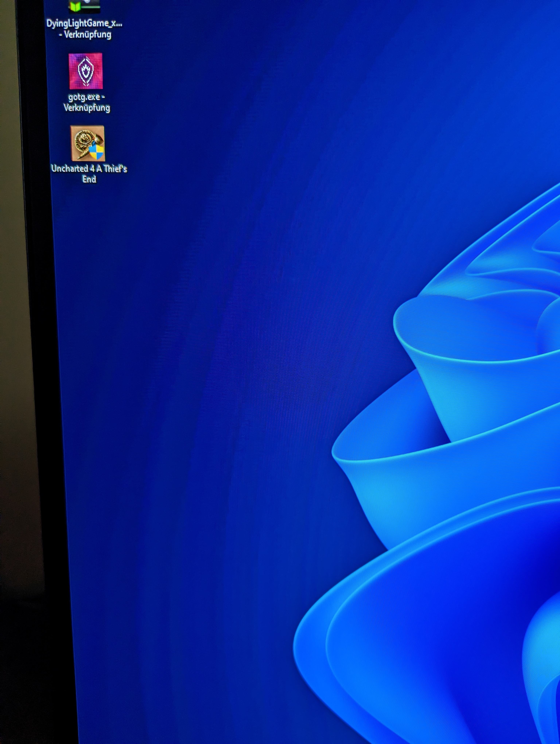The height and width of the screenshot is (744, 560).
Task: Click the 'gotg.exe -' label text
Action: tap(86, 97)
